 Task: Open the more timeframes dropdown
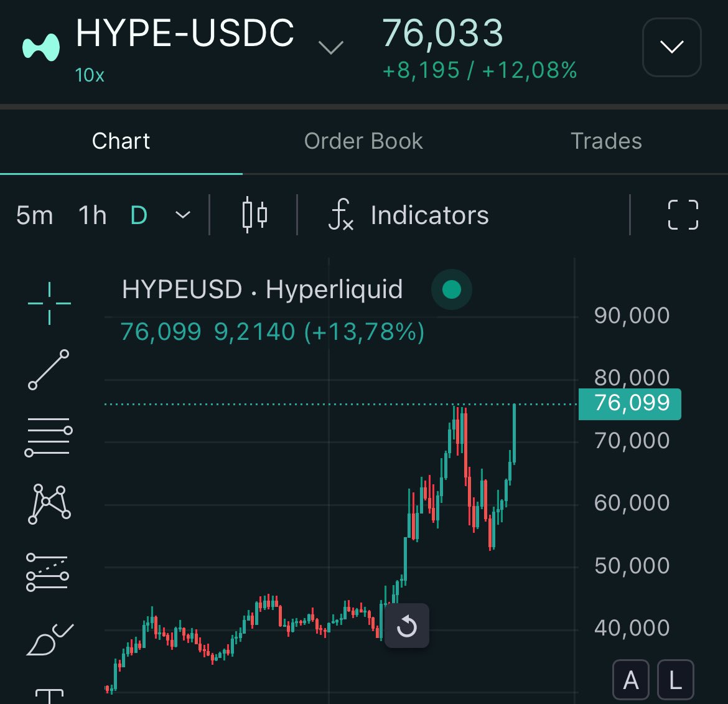point(183,215)
